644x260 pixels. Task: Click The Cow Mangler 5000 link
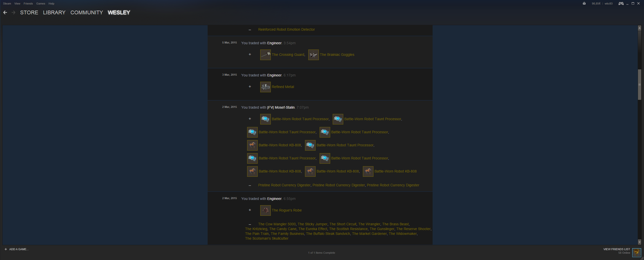pyautogui.click(x=277, y=224)
